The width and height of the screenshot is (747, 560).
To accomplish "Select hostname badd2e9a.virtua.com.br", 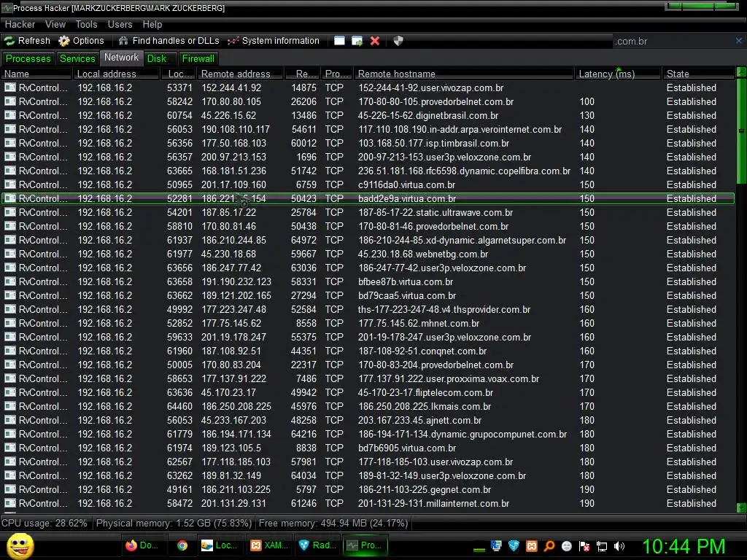I will (x=407, y=198).
